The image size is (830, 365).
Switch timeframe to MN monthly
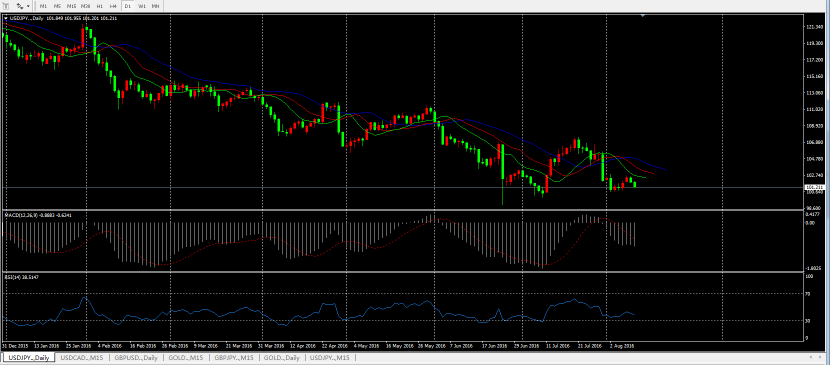[x=155, y=6]
